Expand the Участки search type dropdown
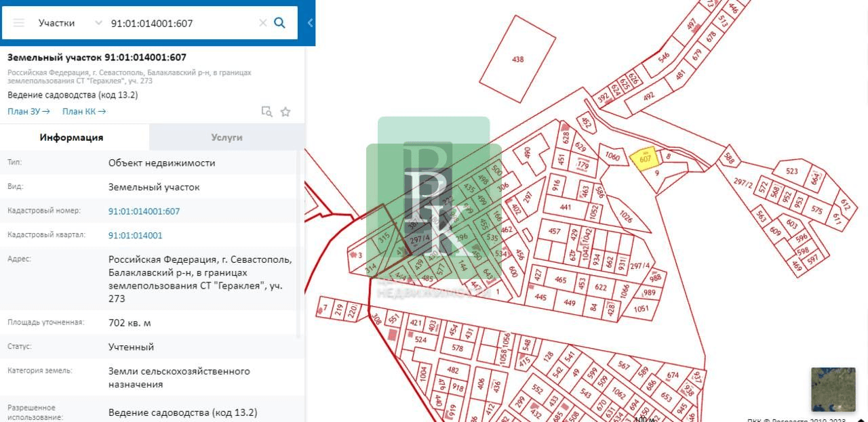868x422 pixels. (x=69, y=23)
